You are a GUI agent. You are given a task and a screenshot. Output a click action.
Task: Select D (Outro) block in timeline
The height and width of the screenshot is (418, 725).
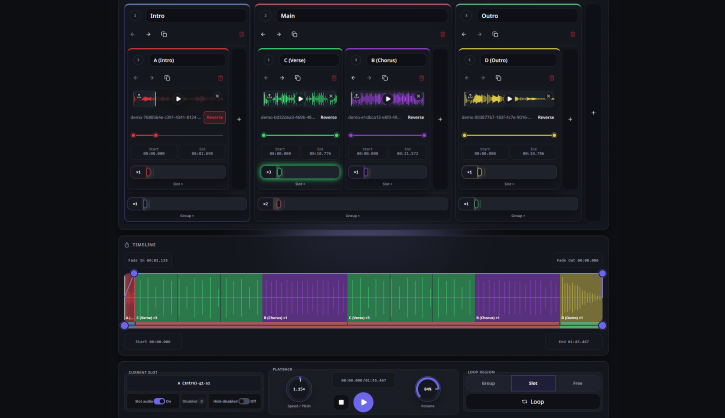pos(581,297)
